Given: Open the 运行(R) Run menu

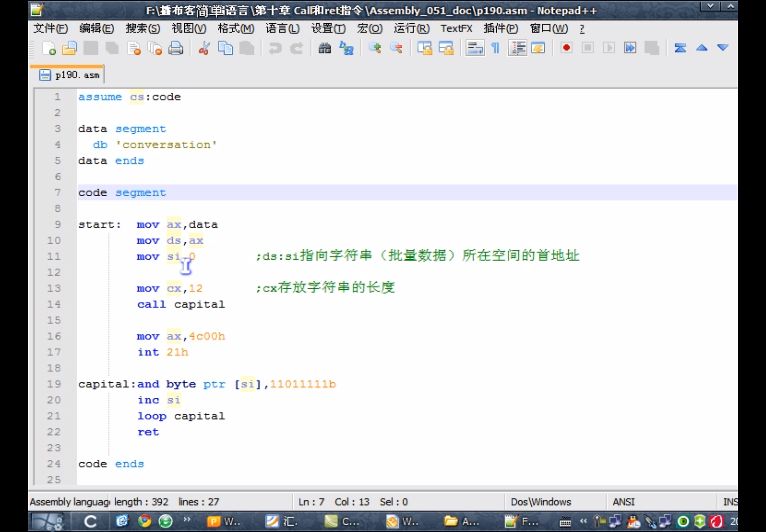Looking at the screenshot, I should click(x=412, y=29).
